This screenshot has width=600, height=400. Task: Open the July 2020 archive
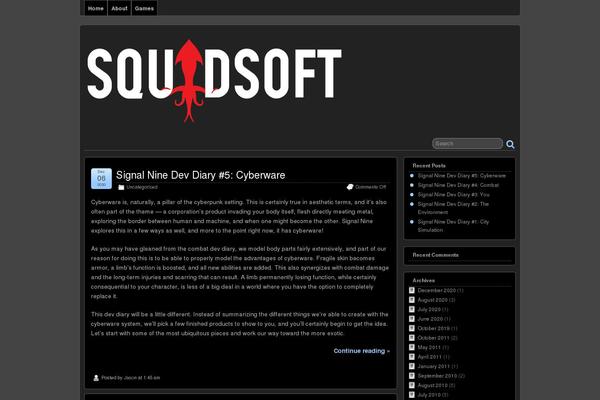(x=429, y=310)
